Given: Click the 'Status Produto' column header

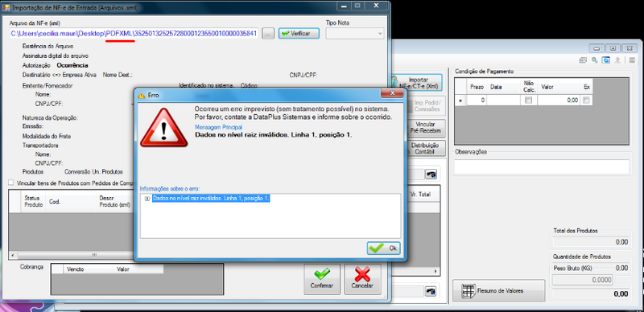Looking at the screenshot, I should [33, 201].
